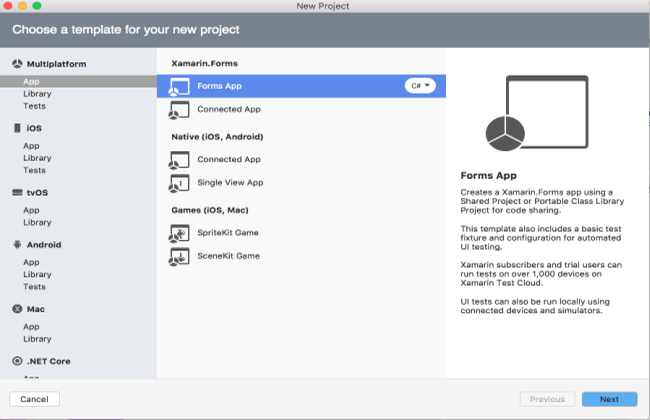
Task: Click the Games (iOS, Mac) section header
Action: 210,210
